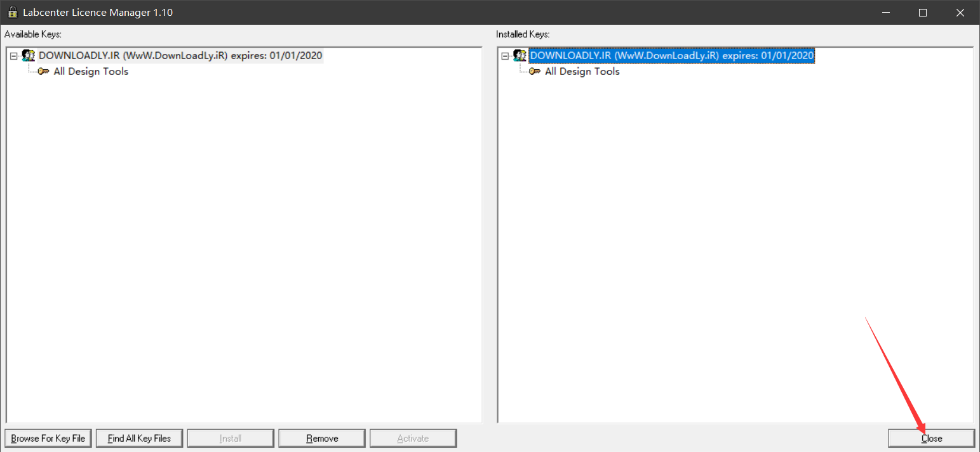
Task: Select the user icon for DOWNLOADLY.IR in Available Keys
Action: [29, 55]
